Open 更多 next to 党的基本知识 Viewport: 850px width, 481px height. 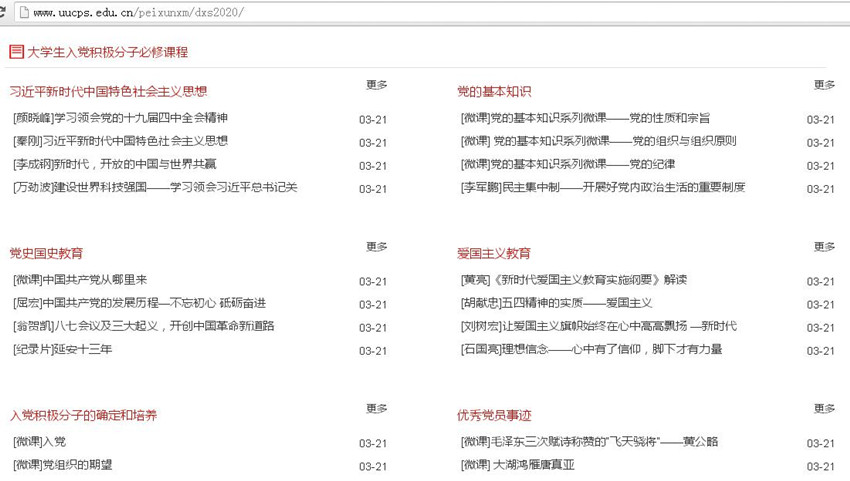pos(824,86)
